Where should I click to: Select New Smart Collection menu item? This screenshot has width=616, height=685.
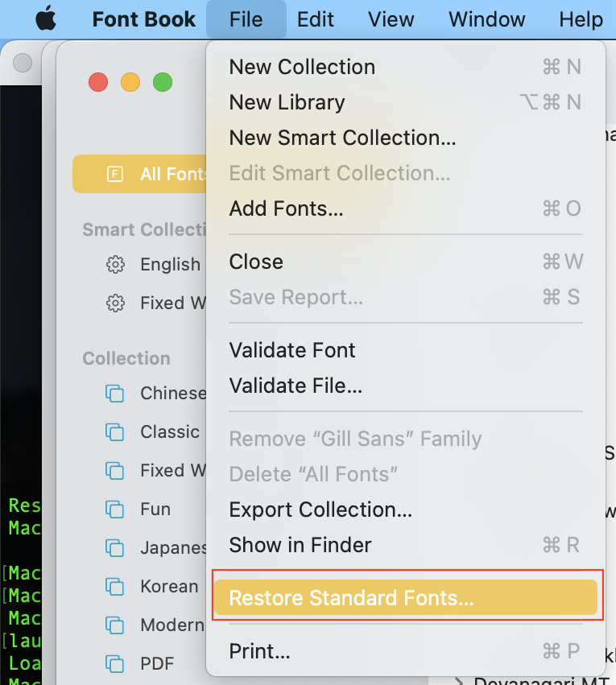coord(342,138)
